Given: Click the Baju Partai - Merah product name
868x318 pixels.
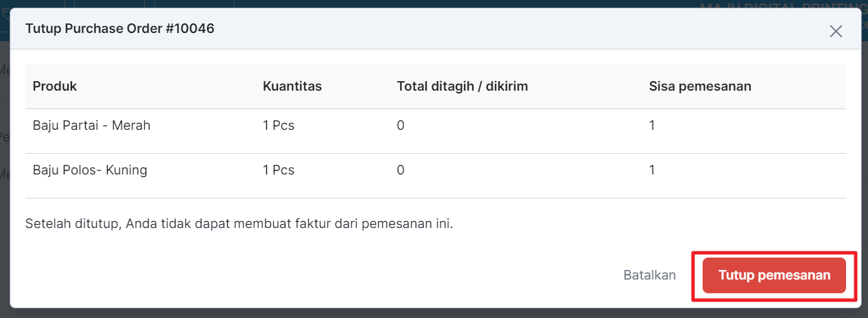Looking at the screenshot, I should tap(91, 126).
